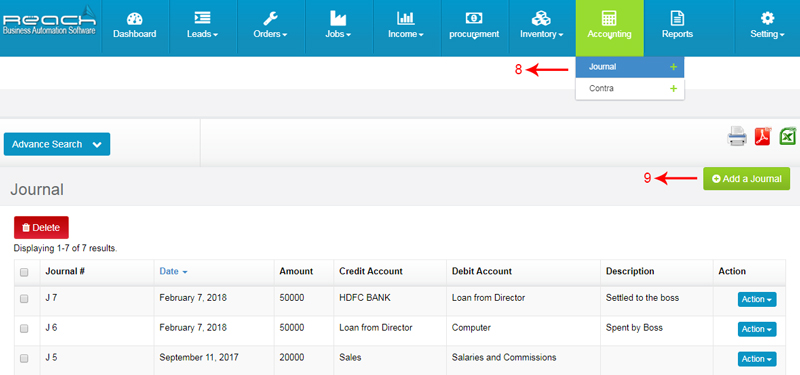Click the Sales credit account cell
This screenshot has height=375, width=800.
tap(350, 357)
